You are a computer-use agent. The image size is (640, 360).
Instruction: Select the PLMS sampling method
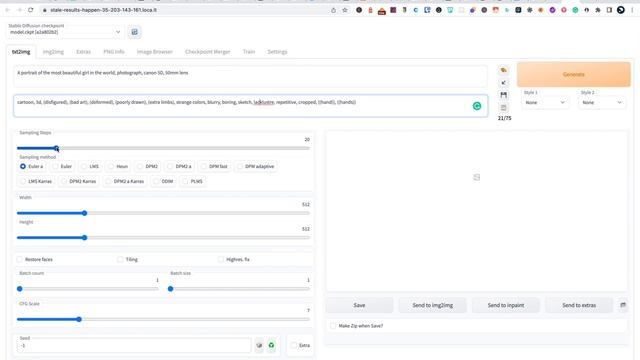pos(192,181)
